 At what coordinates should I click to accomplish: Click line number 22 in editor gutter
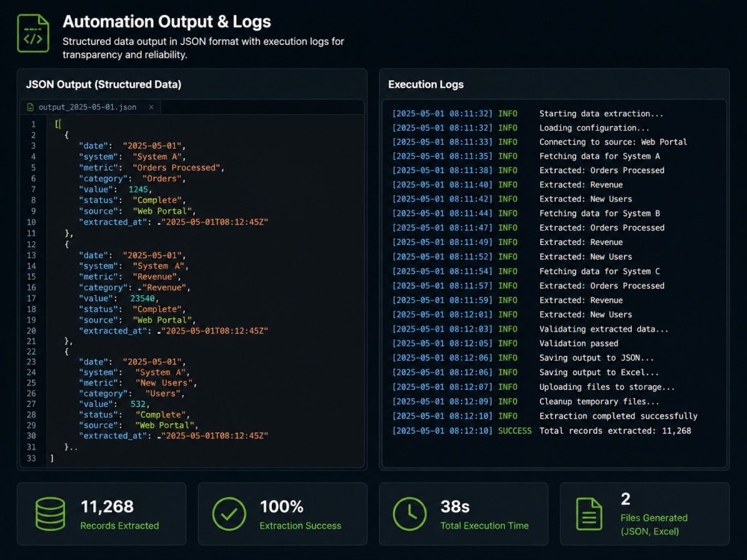coord(31,352)
